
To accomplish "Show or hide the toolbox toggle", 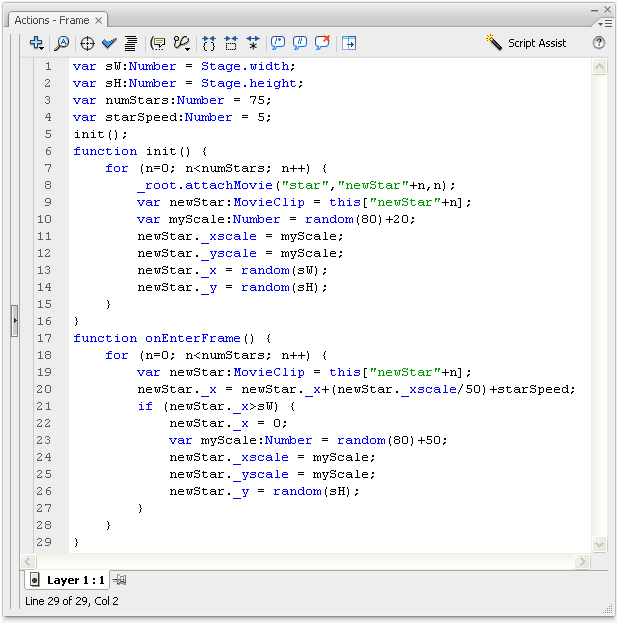I will click(x=349, y=43).
